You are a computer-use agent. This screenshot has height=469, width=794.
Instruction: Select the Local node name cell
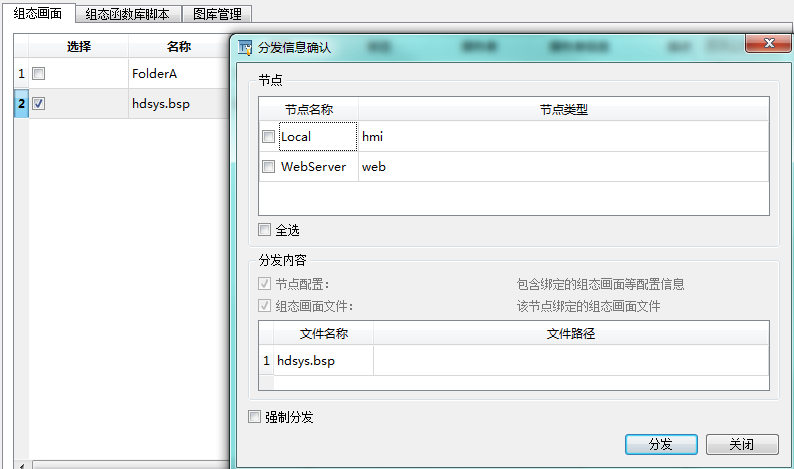click(318, 136)
